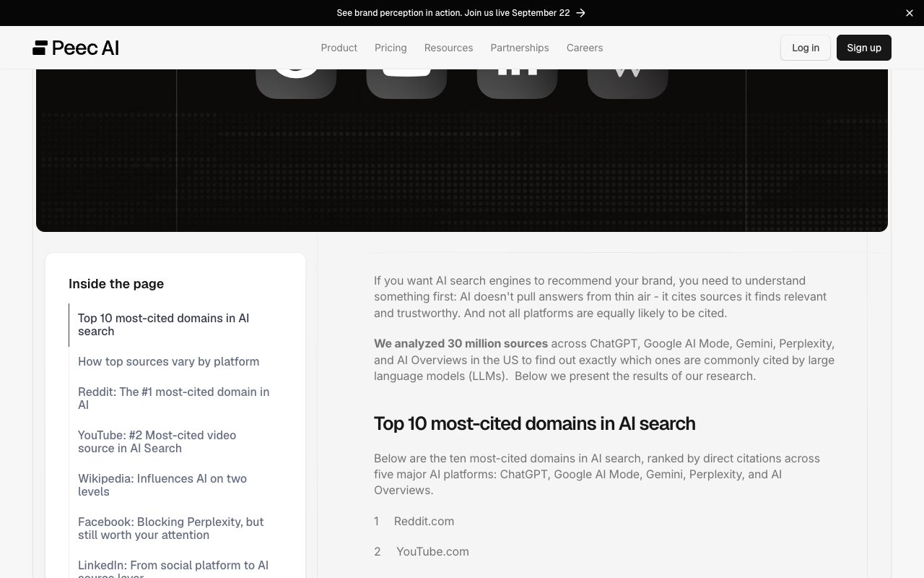Image resolution: width=924 pixels, height=578 pixels.
Task: Open the Resources menu
Action: coord(448,48)
